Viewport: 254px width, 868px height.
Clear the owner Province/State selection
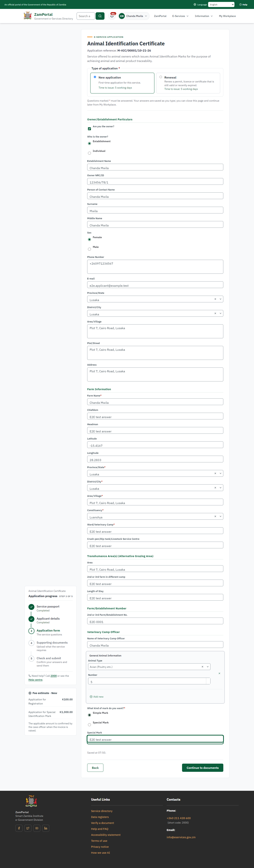point(215,299)
